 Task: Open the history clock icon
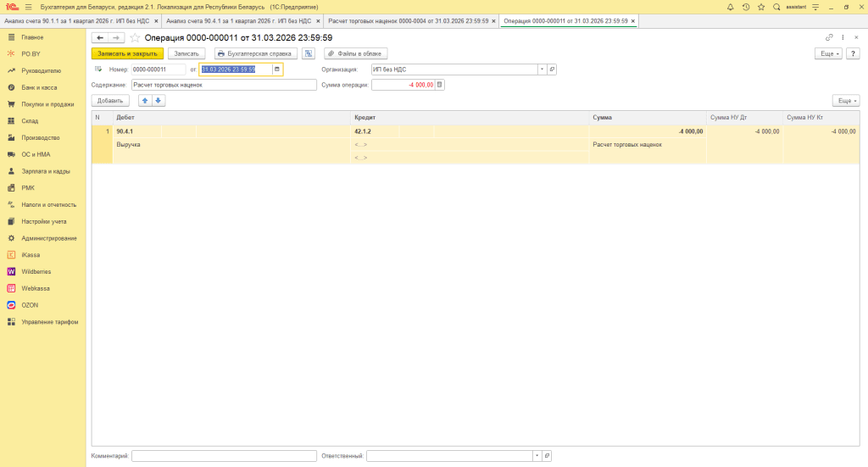[745, 7]
